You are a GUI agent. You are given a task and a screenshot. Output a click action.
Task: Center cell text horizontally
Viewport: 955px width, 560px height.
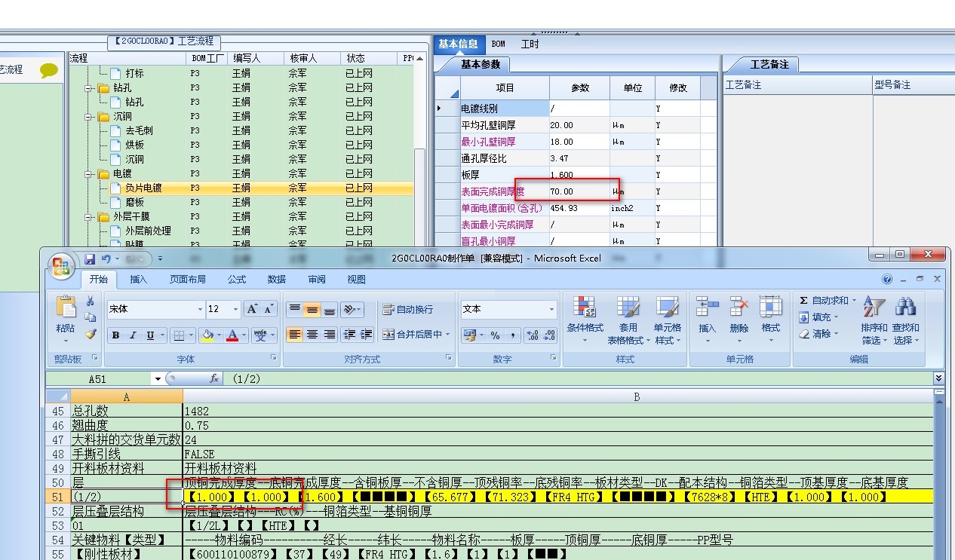coord(312,335)
